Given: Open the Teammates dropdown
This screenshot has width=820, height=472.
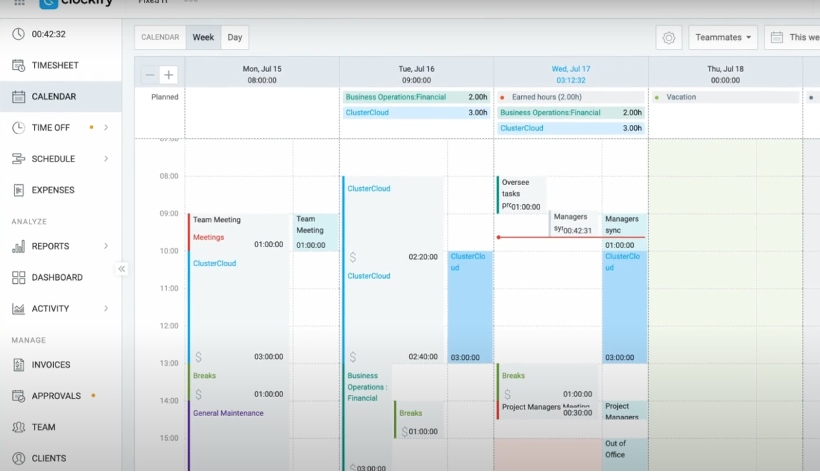Looking at the screenshot, I should (x=723, y=38).
